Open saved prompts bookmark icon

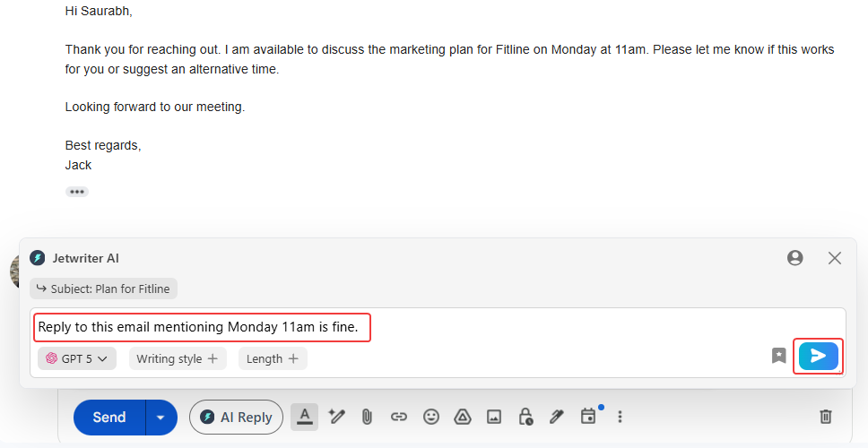coord(779,356)
